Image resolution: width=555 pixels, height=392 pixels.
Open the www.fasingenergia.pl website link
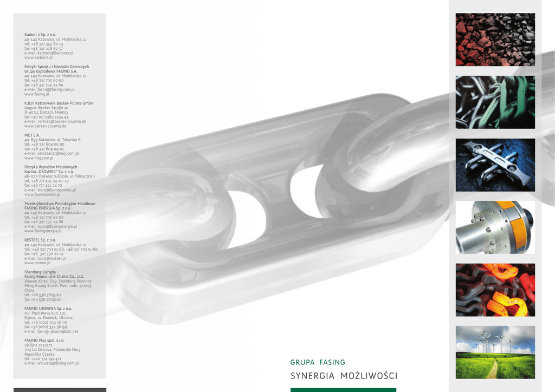pos(43,231)
